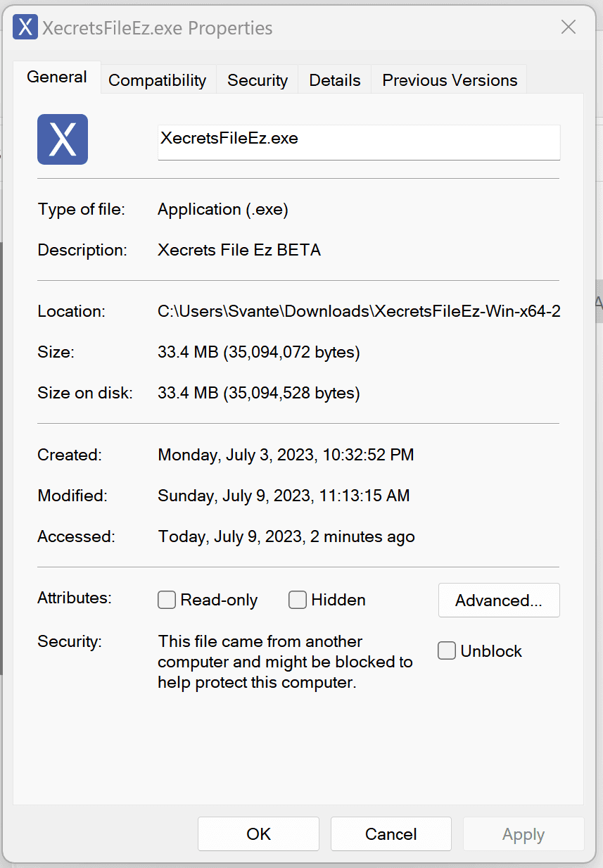Check the Unblock security checkbox
Screen dimensions: 603x868
tap(447, 651)
